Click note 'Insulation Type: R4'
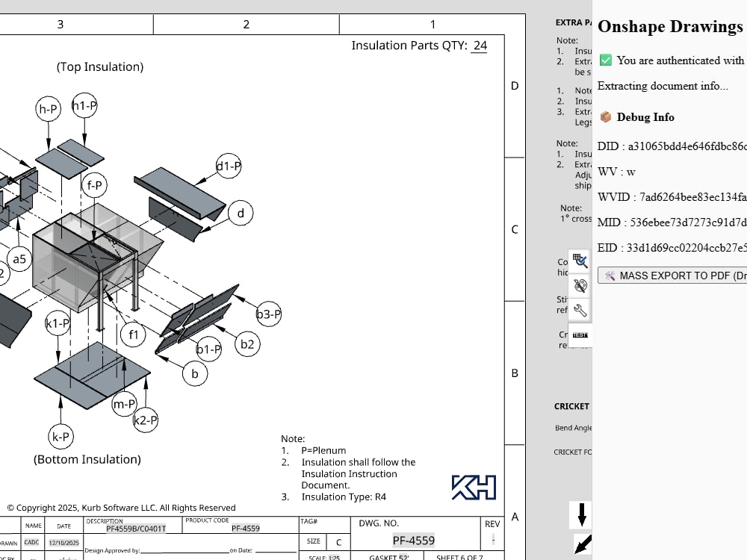The image size is (747, 560). [x=344, y=497]
